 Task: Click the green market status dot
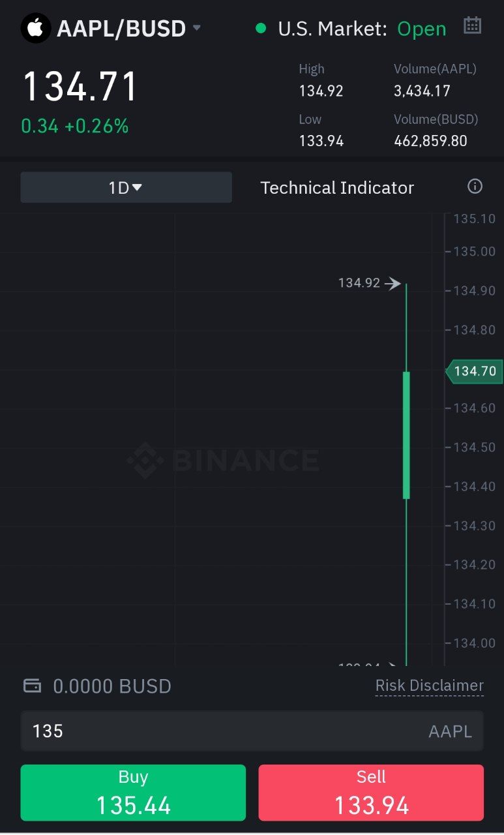(x=261, y=28)
